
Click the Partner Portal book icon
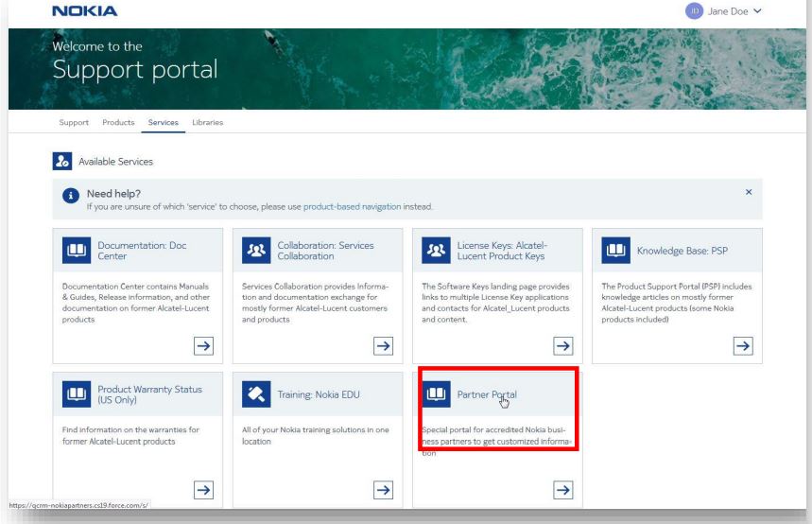(436, 393)
